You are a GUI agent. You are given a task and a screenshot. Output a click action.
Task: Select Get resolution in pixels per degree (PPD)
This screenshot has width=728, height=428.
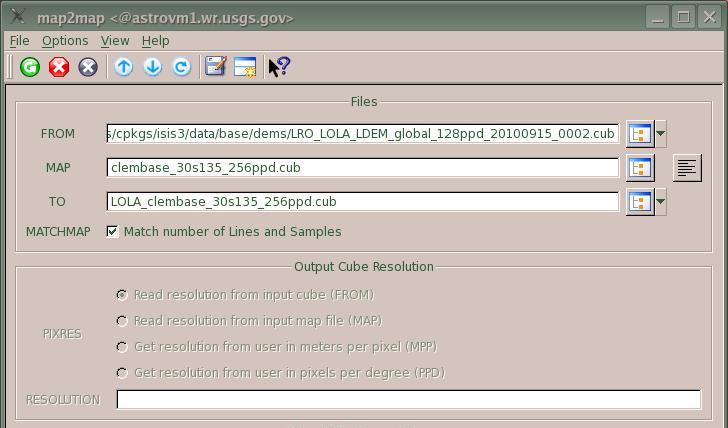[x=122, y=373]
